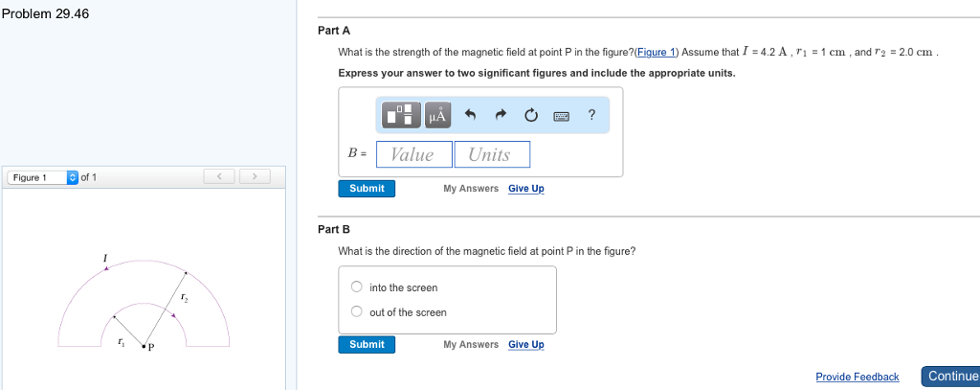The height and width of the screenshot is (390, 980).
Task: Click the 'Part A' heading
Action: coord(334,30)
